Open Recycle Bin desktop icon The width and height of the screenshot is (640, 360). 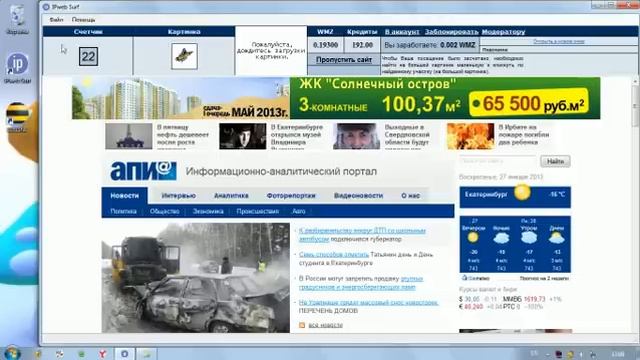click(x=17, y=20)
